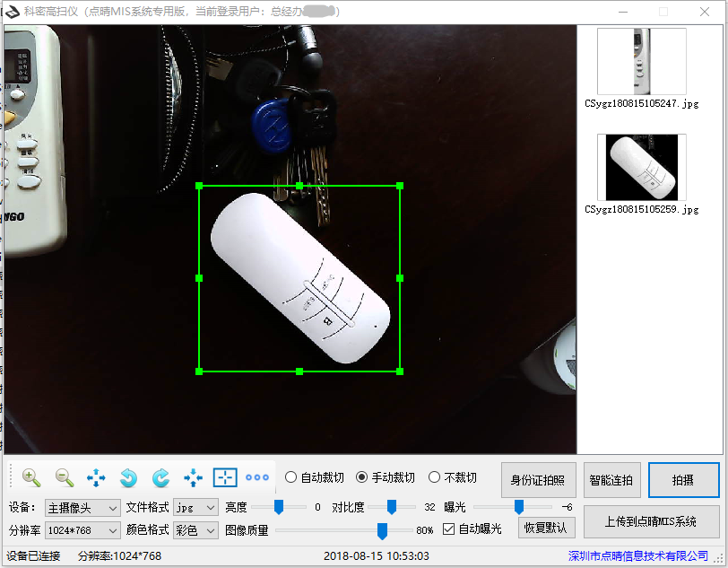Open the three-dots more options icon
The image size is (728, 568).
[257, 477]
